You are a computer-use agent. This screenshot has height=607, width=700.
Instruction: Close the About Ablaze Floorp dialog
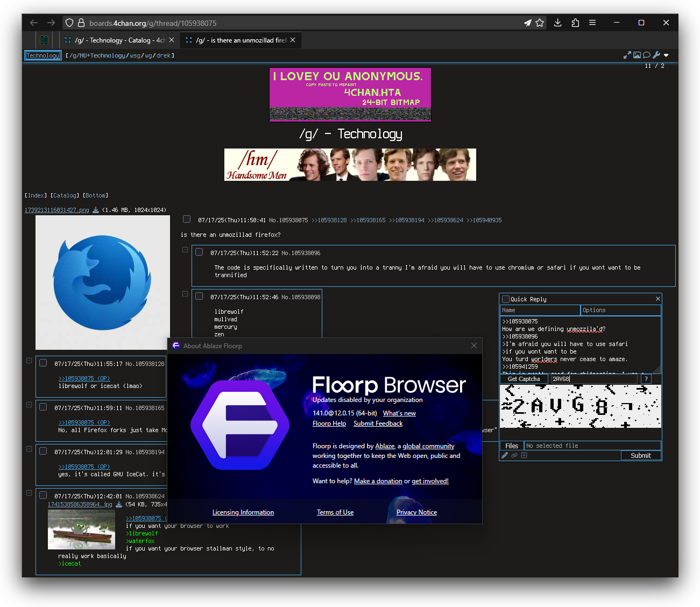(x=474, y=345)
